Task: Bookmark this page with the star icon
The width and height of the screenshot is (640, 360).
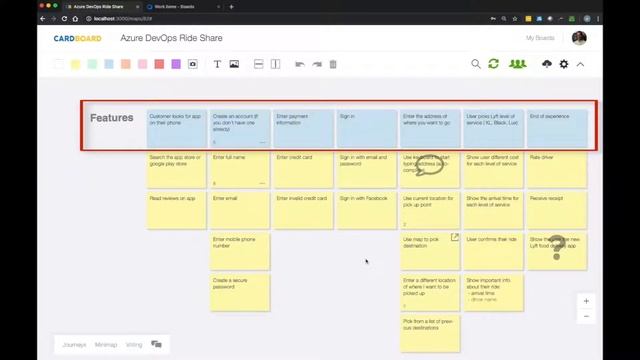Action: tap(515, 19)
